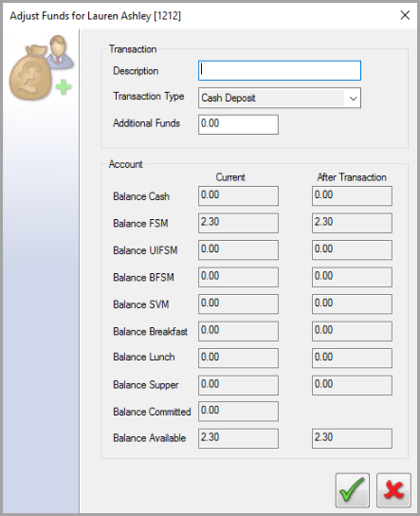Cancel with the red cross button
Viewport: 420px width, 516px height.
[x=393, y=490]
